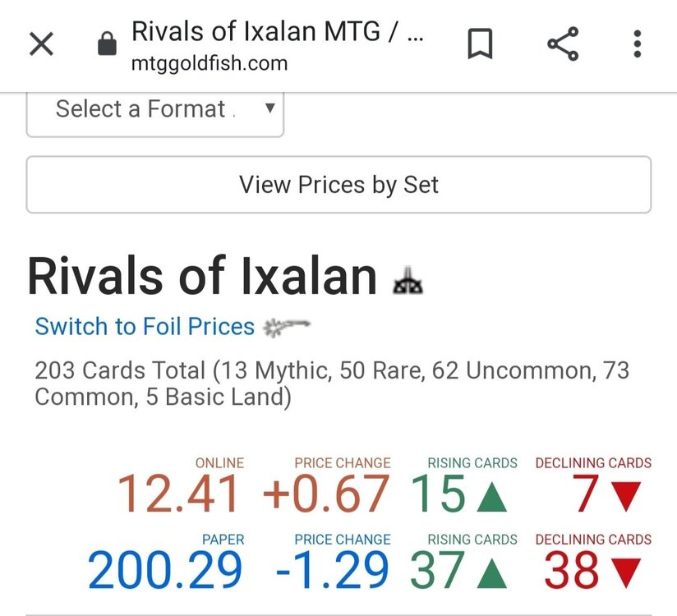Image resolution: width=677 pixels, height=616 pixels.
Task: Open the three-dot overflow menu
Action: pyautogui.click(x=637, y=44)
